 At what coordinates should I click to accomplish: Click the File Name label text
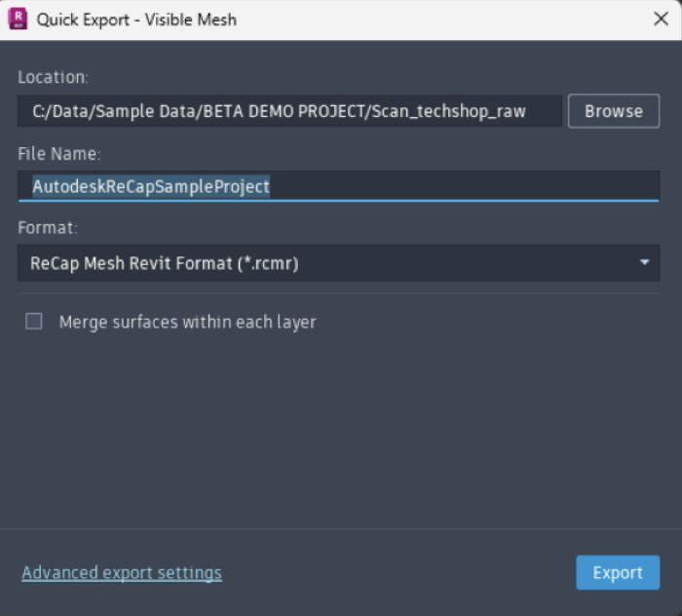pos(59,154)
